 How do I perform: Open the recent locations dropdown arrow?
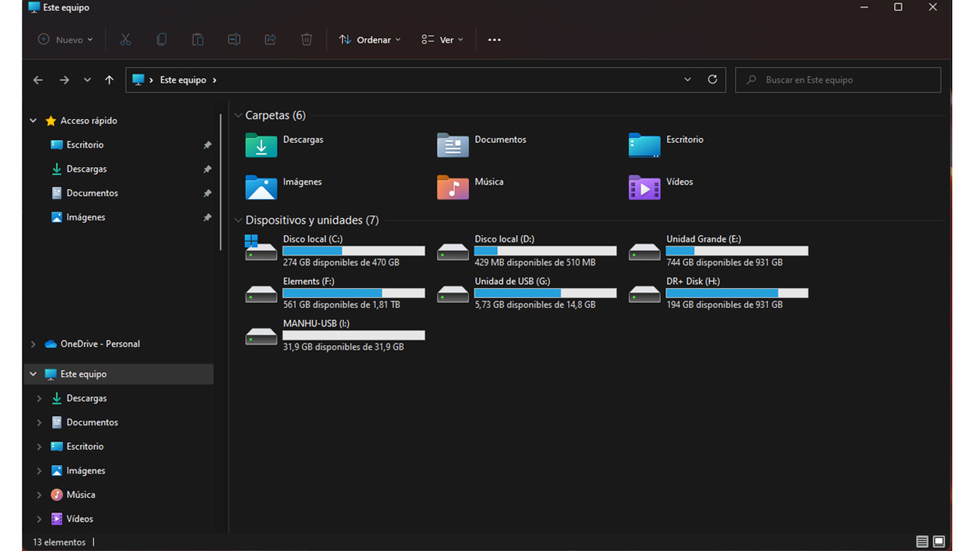pyautogui.click(x=87, y=80)
